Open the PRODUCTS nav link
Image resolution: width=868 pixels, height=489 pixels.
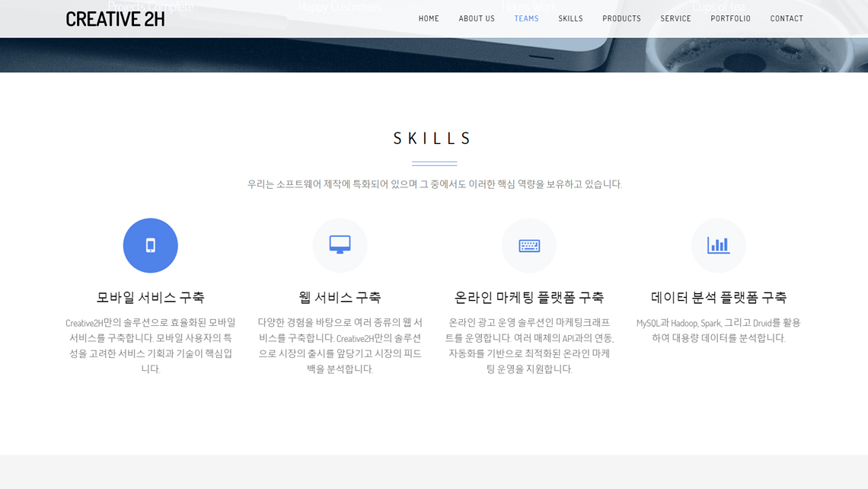coord(621,18)
